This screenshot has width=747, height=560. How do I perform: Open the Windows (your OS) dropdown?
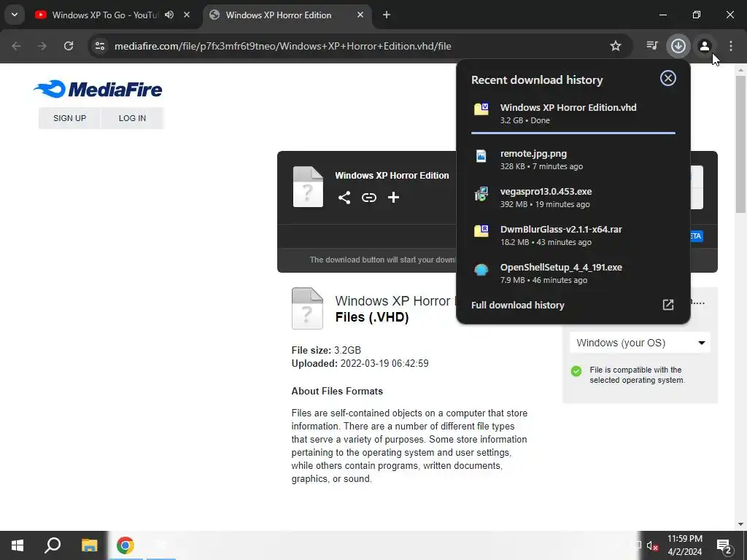(640, 343)
